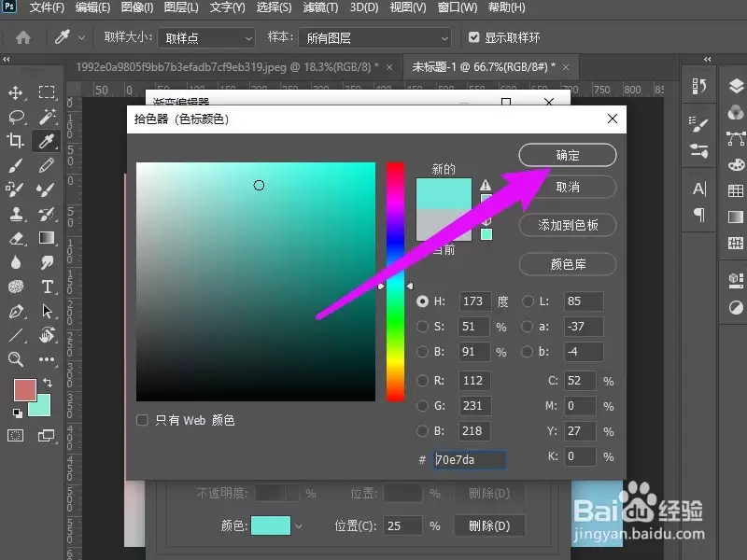747x560 pixels.
Task: Select the Pen tool
Action: (x=16, y=312)
